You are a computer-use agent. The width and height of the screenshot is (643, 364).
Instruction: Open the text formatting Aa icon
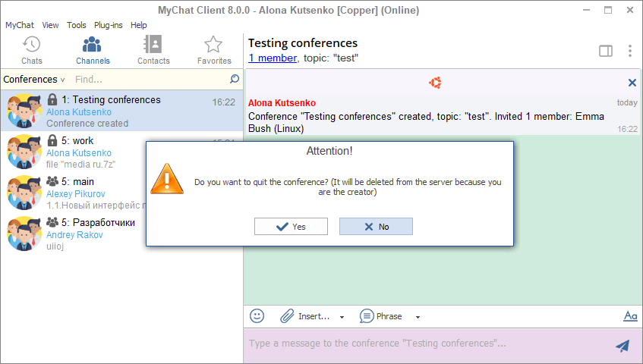click(x=630, y=316)
